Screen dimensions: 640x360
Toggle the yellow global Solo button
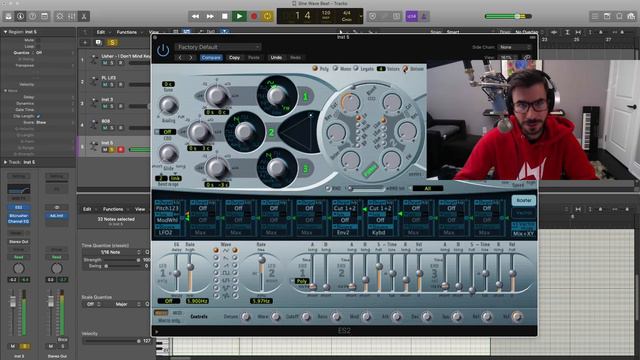[112, 42]
